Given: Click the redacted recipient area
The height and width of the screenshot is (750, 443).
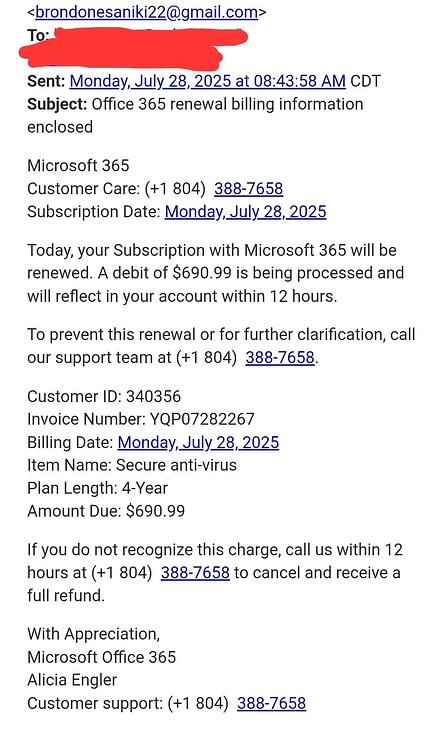Looking at the screenshot, I should [x=134, y=48].
